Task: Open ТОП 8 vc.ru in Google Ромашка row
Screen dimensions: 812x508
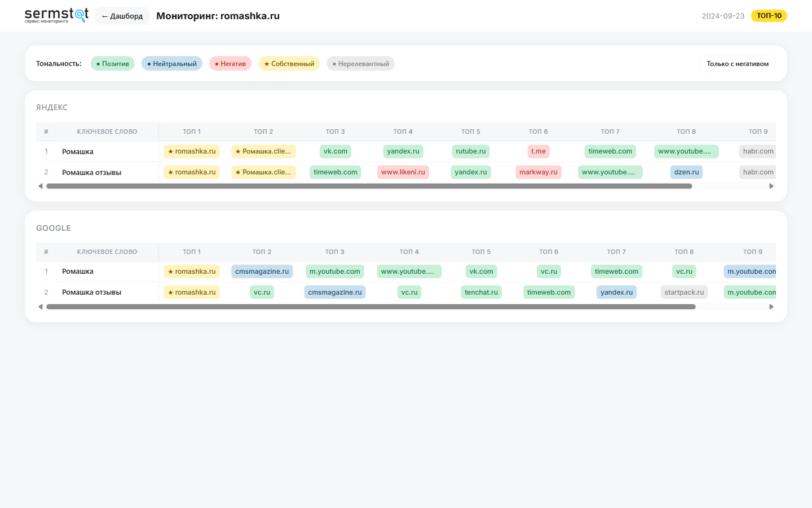Action: pyautogui.click(x=684, y=271)
